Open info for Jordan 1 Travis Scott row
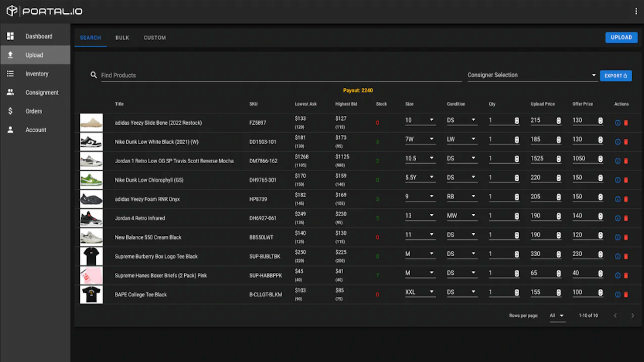644x362 pixels. pos(617,161)
